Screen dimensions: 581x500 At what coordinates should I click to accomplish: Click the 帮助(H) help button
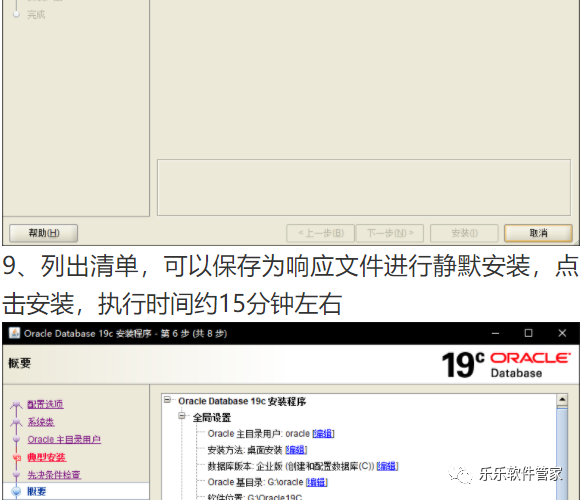click(43, 233)
